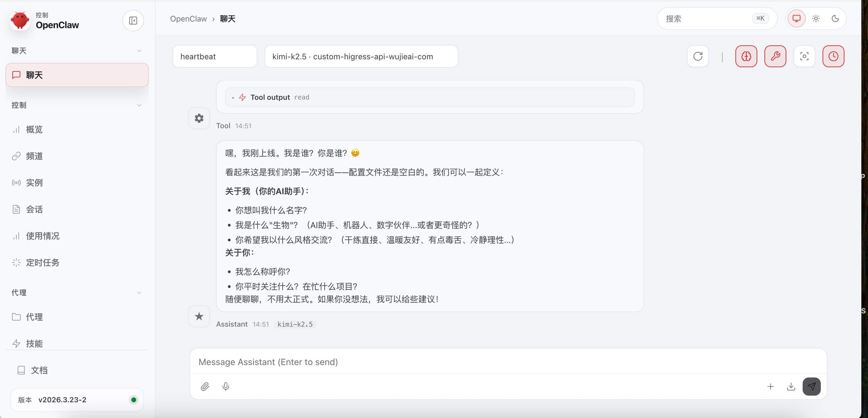Open the heartbeat session dropdown
Image resolution: width=868 pixels, height=418 pixels.
point(215,57)
